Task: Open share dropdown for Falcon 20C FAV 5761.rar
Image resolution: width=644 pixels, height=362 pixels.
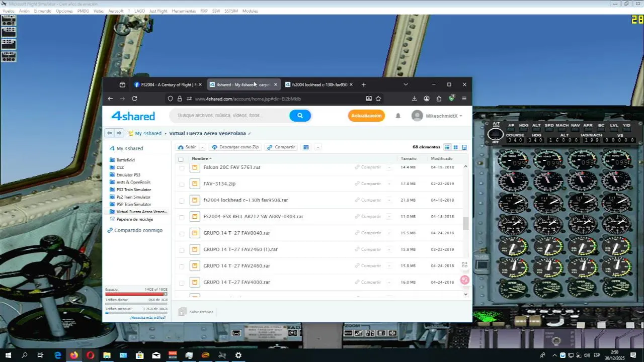Action: click(x=389, y=167)
